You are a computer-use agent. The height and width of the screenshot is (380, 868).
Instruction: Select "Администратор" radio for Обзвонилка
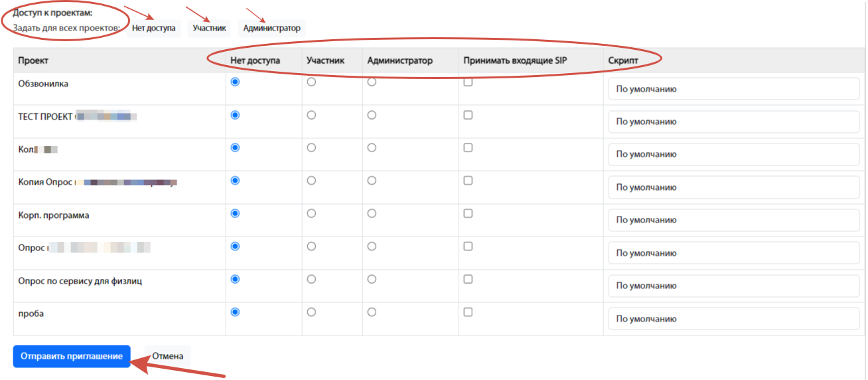click(x=372, y=82)
